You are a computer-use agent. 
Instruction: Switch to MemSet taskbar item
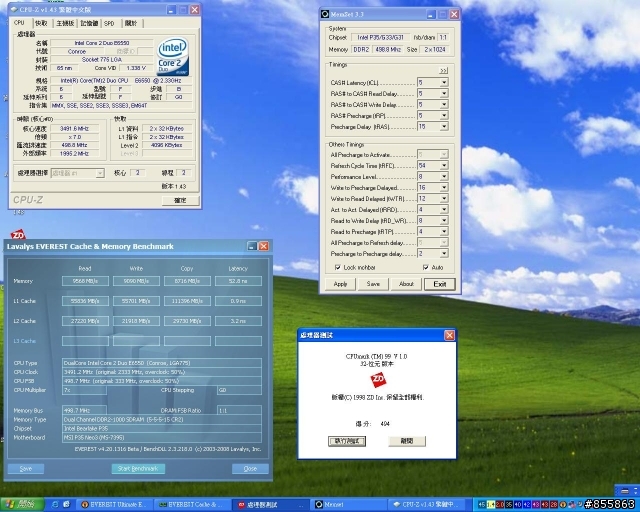[349, 505]
